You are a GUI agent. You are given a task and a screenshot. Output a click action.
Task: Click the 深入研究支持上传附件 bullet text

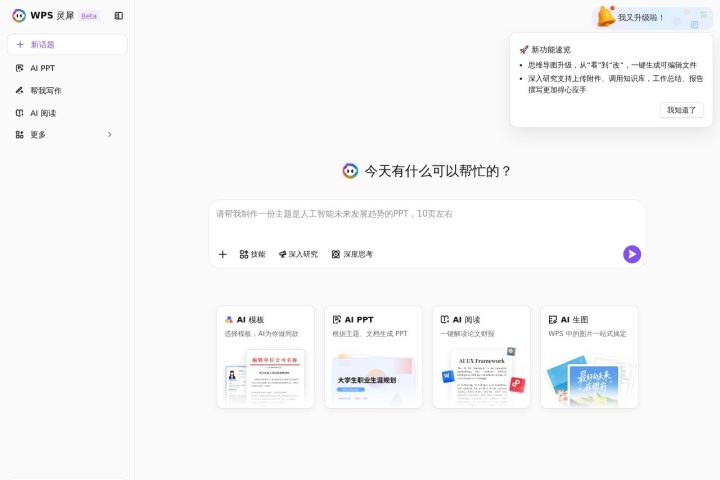615,84
